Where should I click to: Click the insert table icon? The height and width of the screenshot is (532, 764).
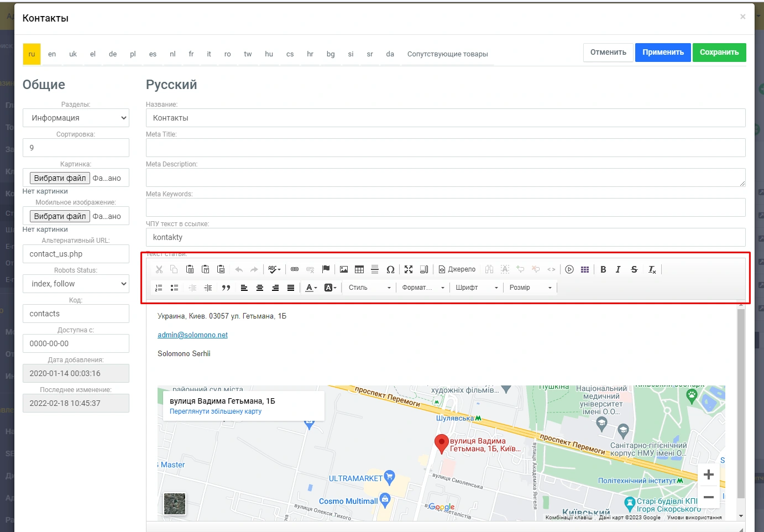(359, 269)
